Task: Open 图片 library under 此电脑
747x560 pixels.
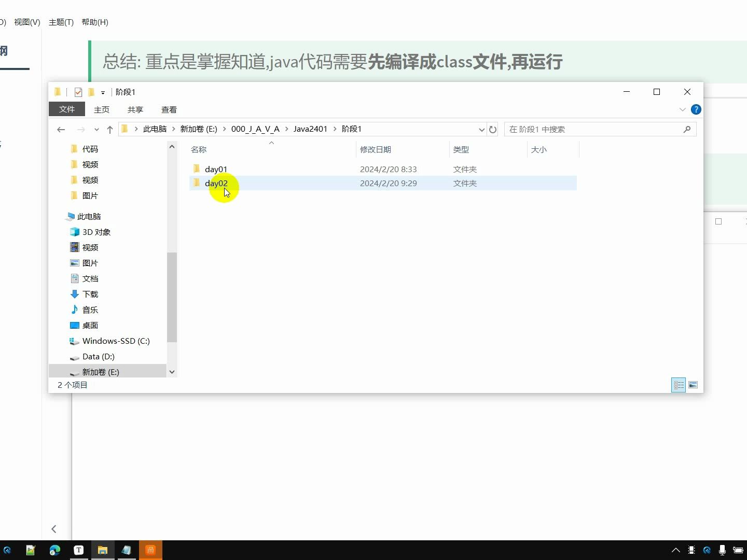Action: 90,263
